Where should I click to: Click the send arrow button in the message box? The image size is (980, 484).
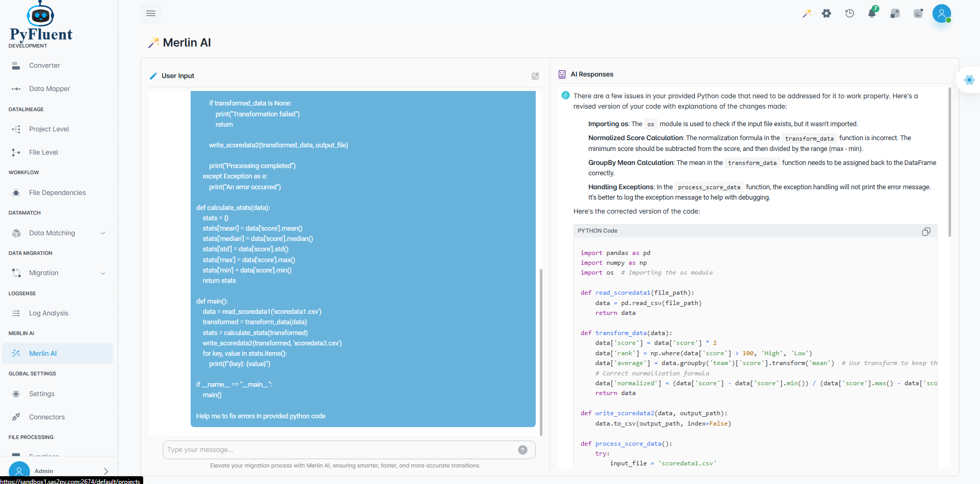(523, 450)
